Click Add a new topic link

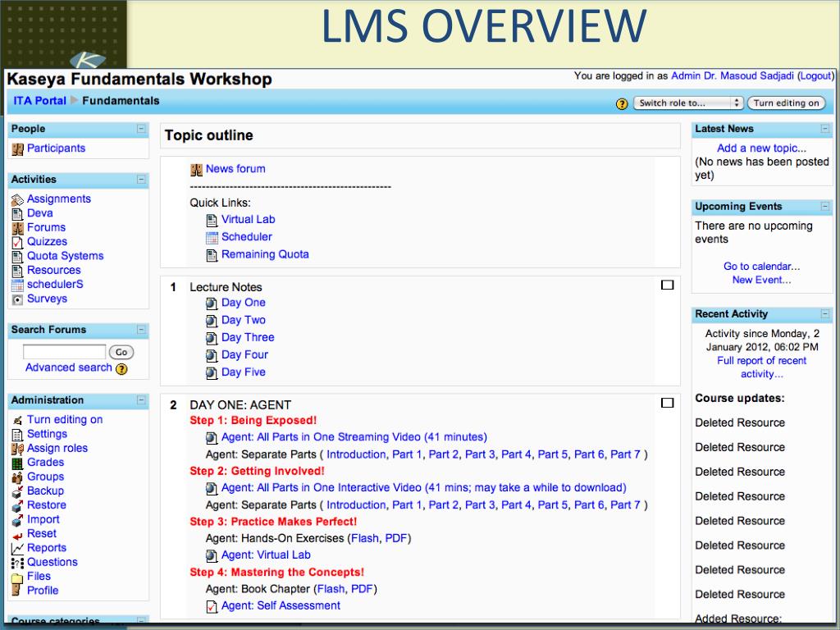tap(761, 148)
